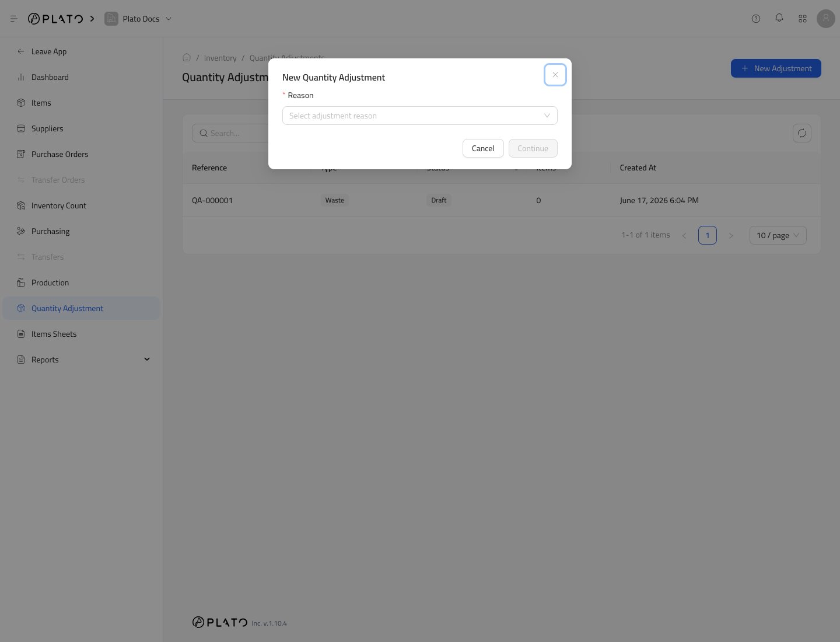Click the Purchase Orders sidebar icon
Screen dimensions: 840x642
tap(21, 154)
